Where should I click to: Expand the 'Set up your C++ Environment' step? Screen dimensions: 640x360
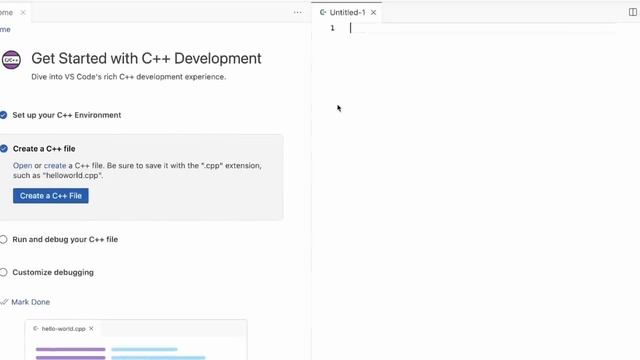pos(67,115)
